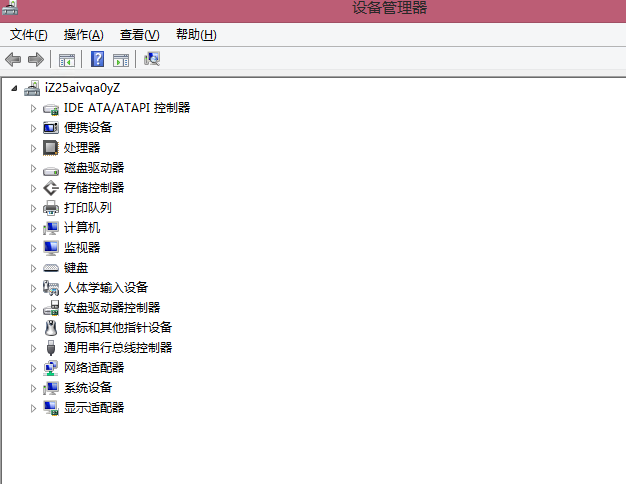626x484 pixels.
Task: Click the Back arrow toolbar button
Action: tap(13, 60)
